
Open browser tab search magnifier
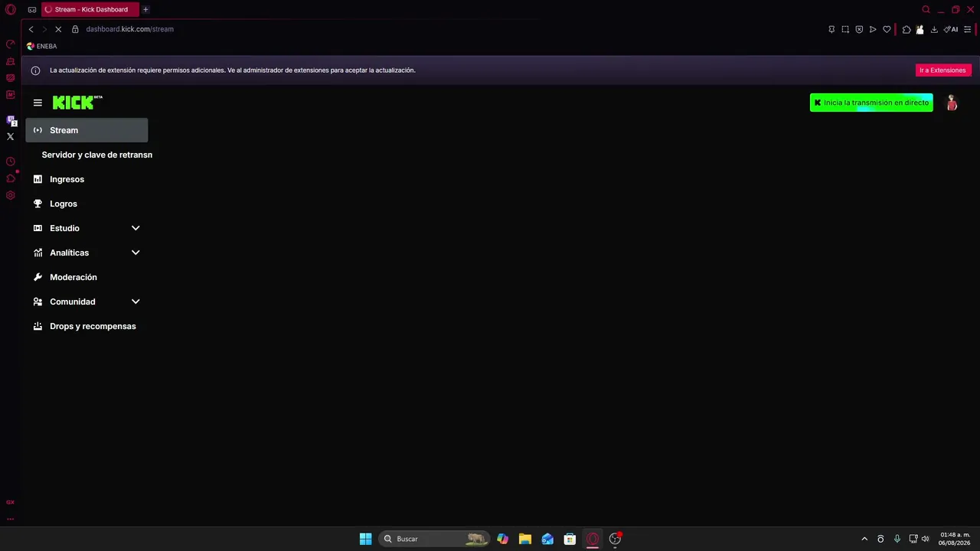(x=926, y=9)
